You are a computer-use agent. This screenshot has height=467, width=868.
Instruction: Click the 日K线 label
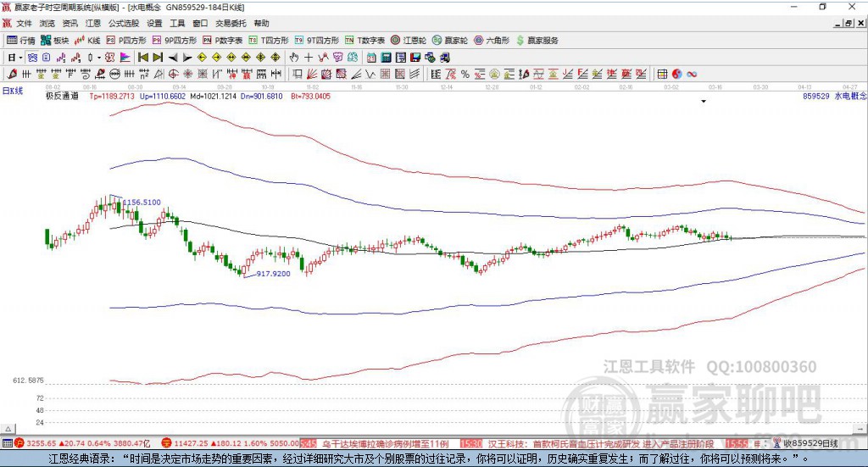coord(13,91)
